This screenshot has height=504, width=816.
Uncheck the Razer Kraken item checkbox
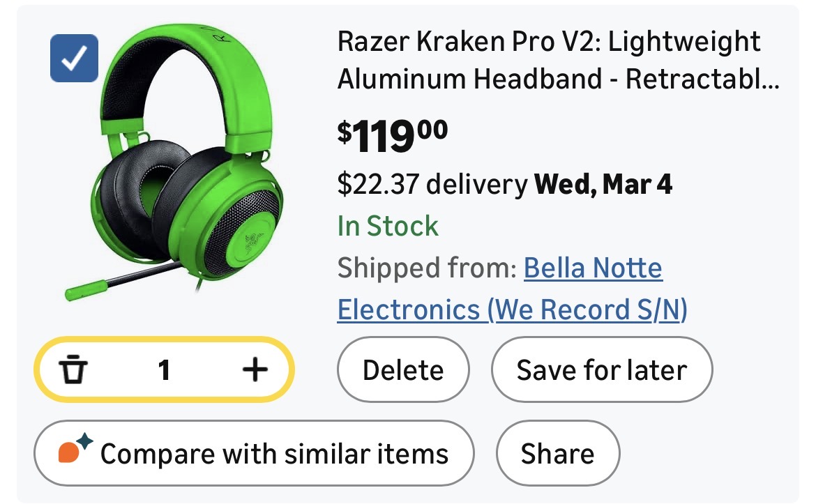[x=74, y=58]
